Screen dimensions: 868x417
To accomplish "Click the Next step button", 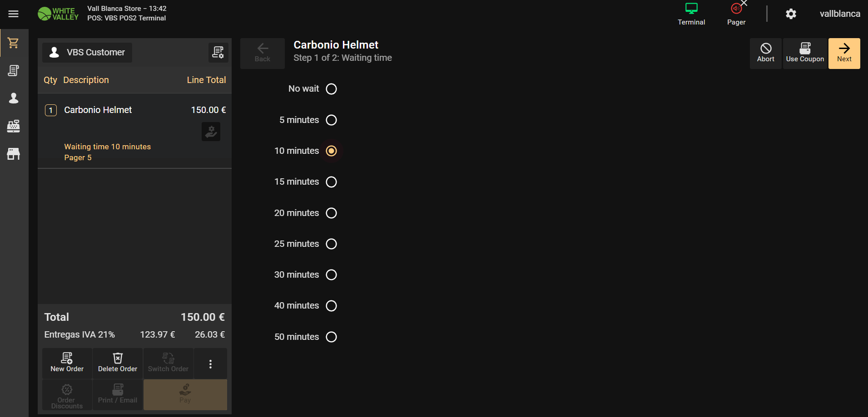I will (x=844, y=53).
